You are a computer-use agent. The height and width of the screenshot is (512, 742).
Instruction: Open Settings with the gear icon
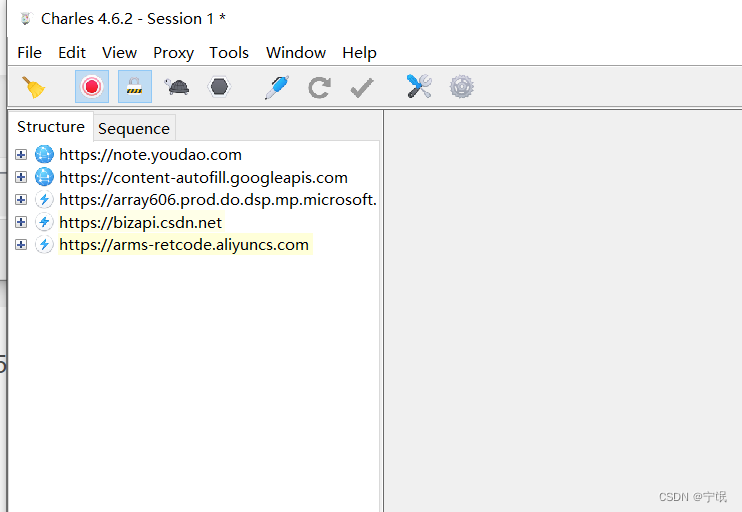[x=461, y=87]
